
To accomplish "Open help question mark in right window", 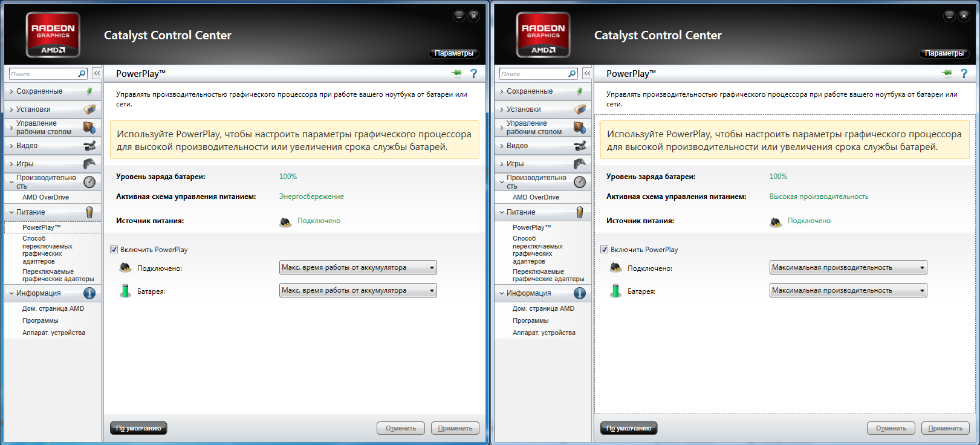I will point(964,73).
